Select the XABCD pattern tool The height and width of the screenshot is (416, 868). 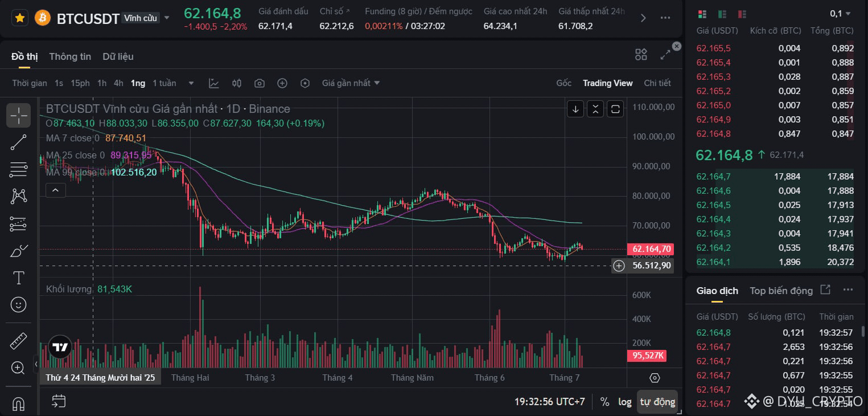pyautogui.click(x=19, y=197)
